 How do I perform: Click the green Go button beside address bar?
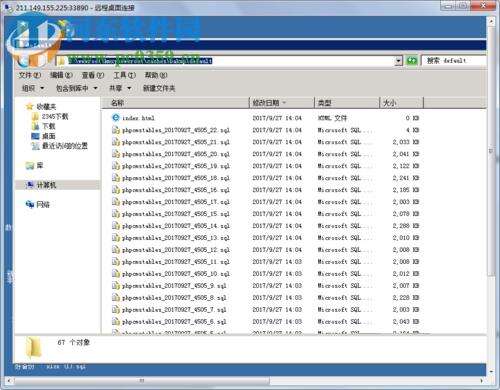tap(412, 61)
